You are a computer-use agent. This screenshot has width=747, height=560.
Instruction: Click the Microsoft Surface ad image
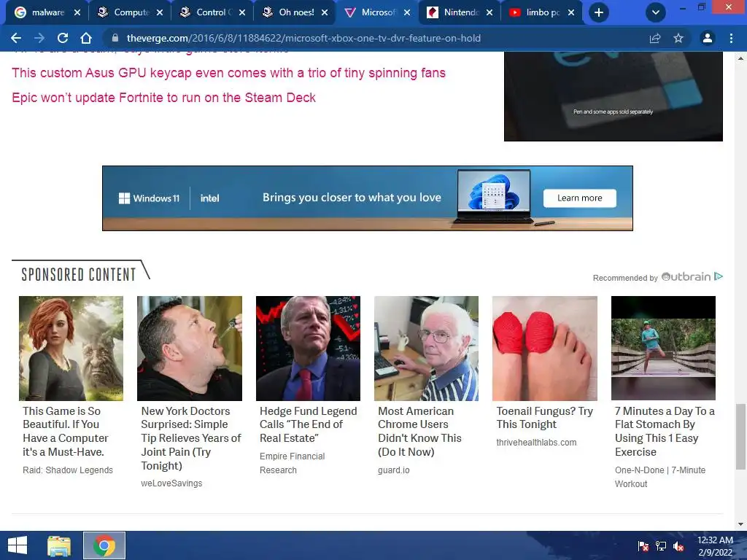613,96
